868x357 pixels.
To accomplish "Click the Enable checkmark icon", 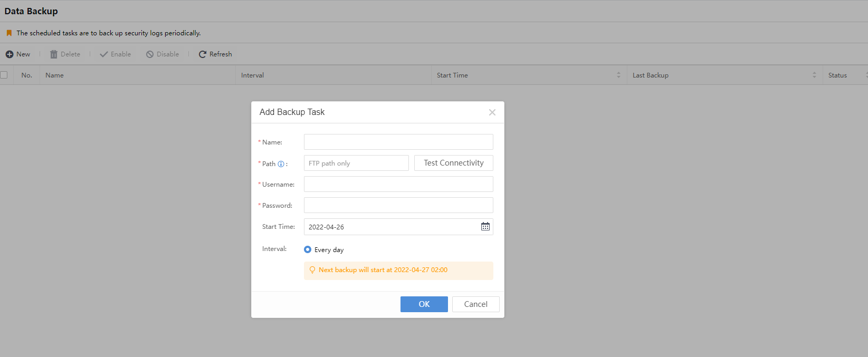I will 104,54.
